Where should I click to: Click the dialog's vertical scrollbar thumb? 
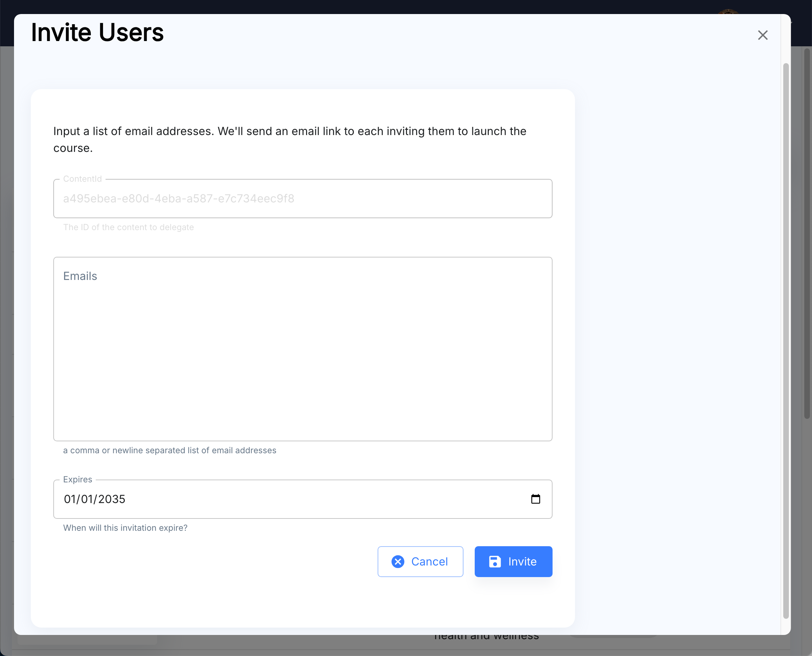[x=786, y=340]
